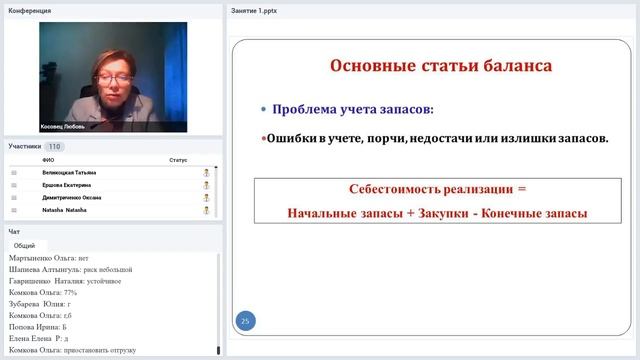Click chat message Комкова Ольга: г,б
The width and height of the screenshot is (640, 360).
[40, 316]
